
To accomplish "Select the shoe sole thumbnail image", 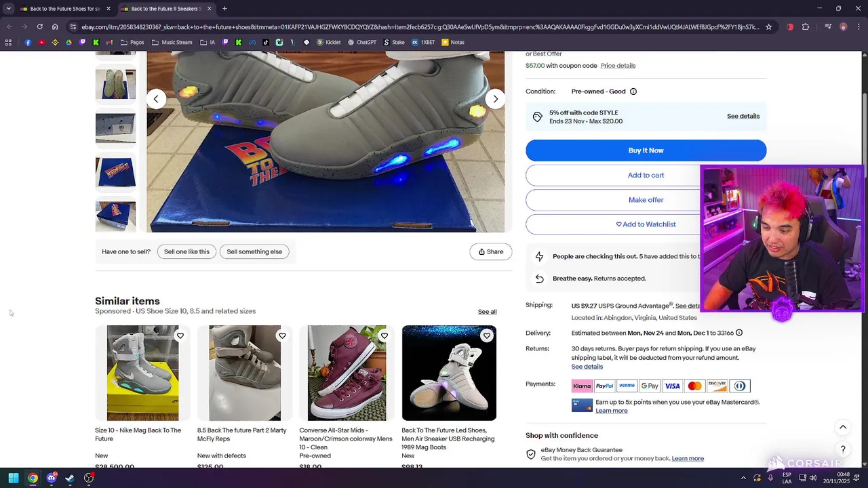I will pyautogui.click(x=115, y=84).
